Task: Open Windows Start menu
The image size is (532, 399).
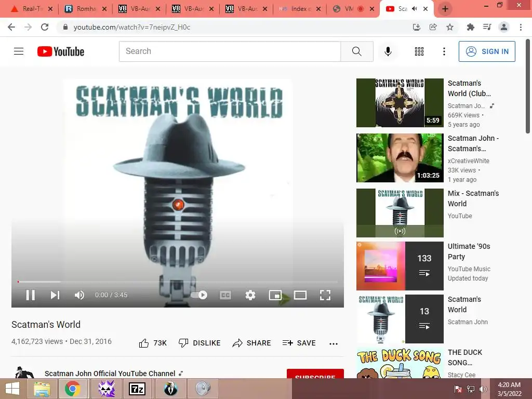Action: coord(12,389)
